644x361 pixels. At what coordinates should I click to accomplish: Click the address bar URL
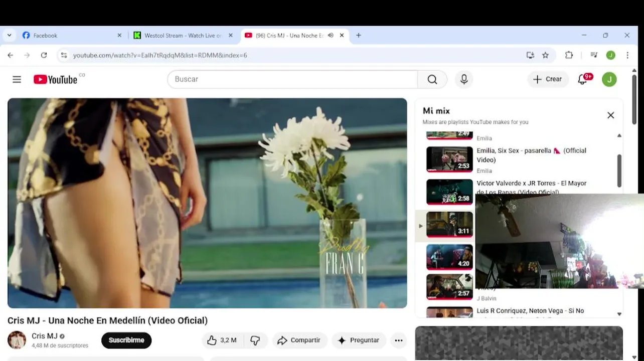click(160, 55)
